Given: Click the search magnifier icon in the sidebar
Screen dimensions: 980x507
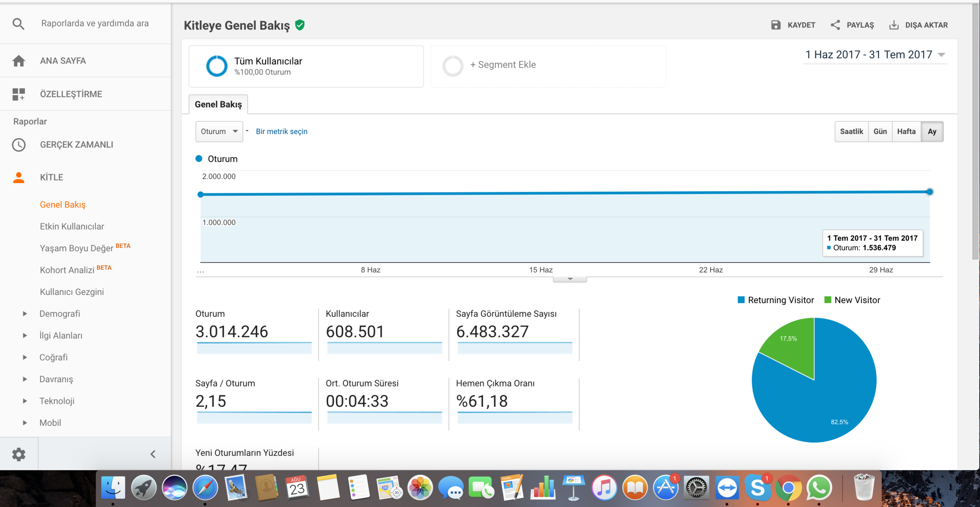Looking at the screenshot, I should 18,24.
